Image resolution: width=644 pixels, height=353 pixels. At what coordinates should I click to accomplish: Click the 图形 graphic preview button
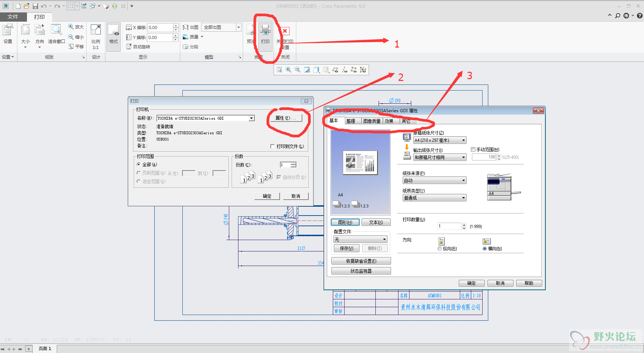coord(345,222)
